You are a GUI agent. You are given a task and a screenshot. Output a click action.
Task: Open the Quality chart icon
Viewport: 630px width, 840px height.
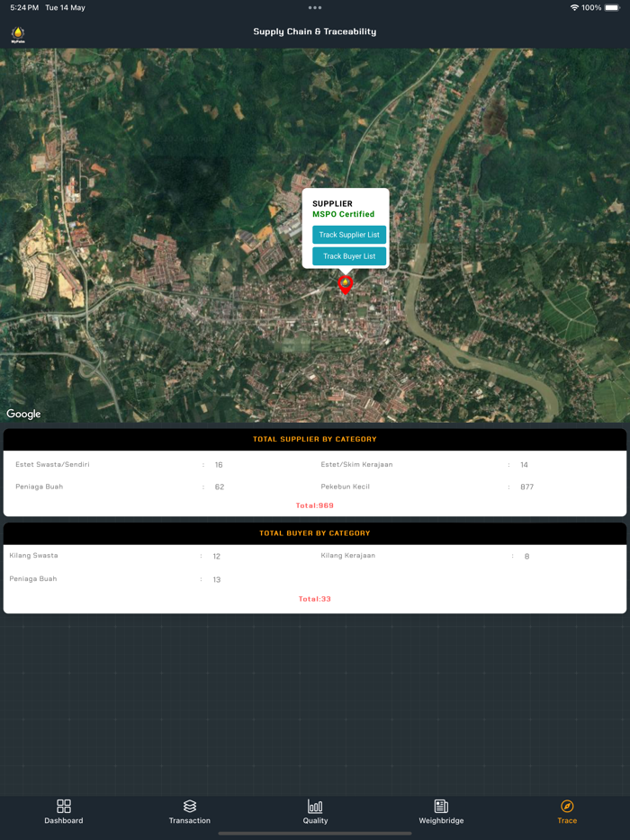coord(315,806)
